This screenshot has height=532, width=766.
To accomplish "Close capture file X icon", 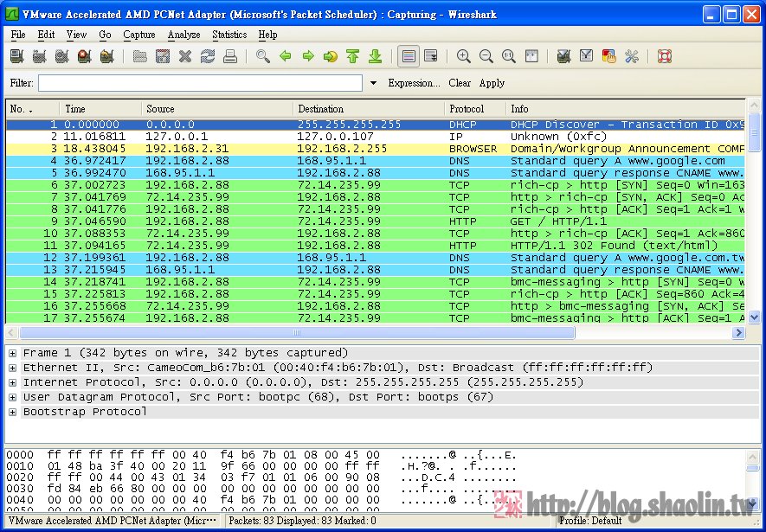I will coord(185,56).
